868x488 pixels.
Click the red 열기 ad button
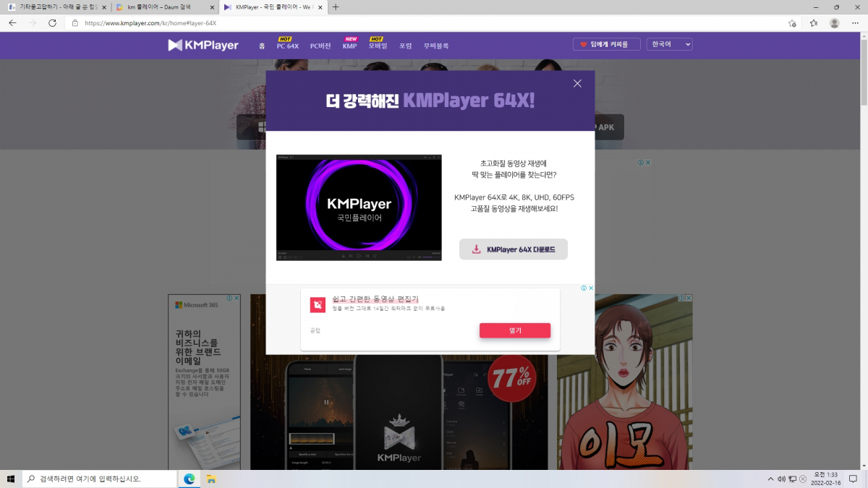click(x=515, y=330)
